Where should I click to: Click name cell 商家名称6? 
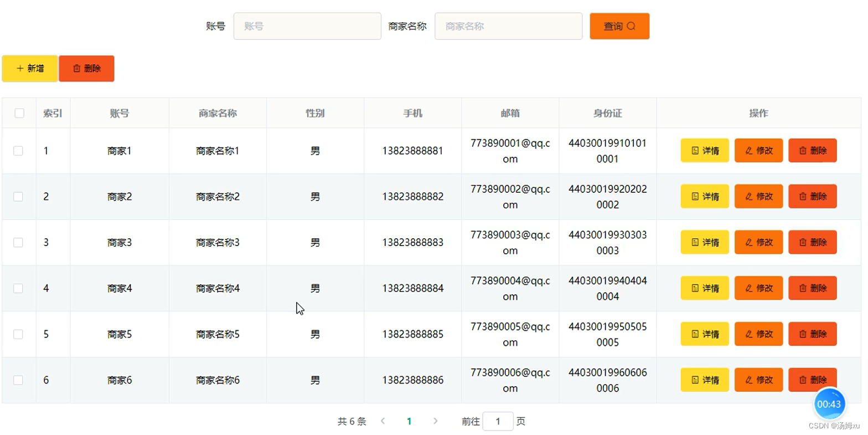pos(218,380)
